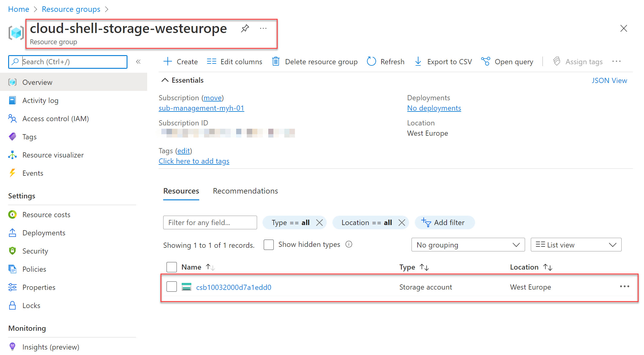The height and width of the screenshot is (355, 644).
Task: Check the checkbox for csb10032000d7a1edd0
Action: [171, 286]
